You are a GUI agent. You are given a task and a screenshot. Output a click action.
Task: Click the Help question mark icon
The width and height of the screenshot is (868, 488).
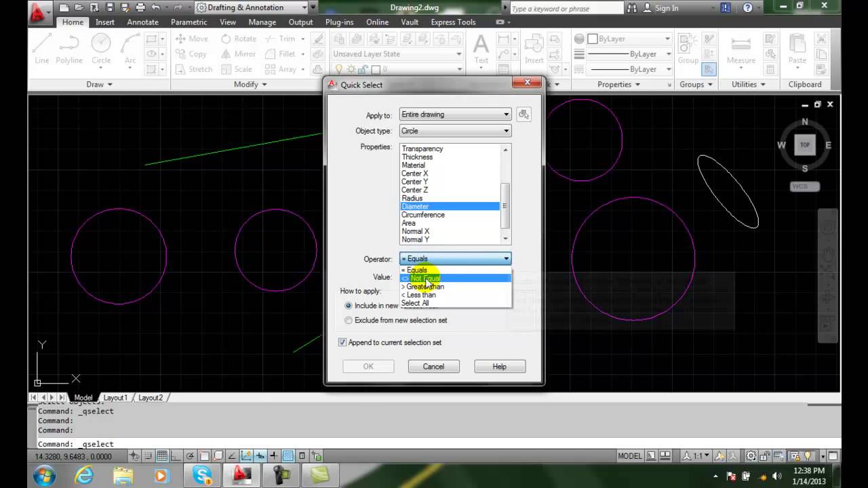pyautogui.click(x=748, y=8)
